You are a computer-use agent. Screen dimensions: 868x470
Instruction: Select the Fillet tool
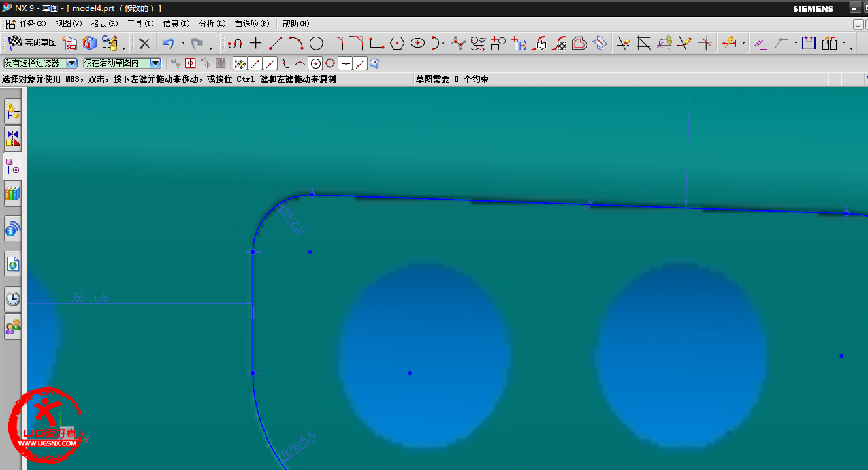pyautogui.click(x=336, y=44)
